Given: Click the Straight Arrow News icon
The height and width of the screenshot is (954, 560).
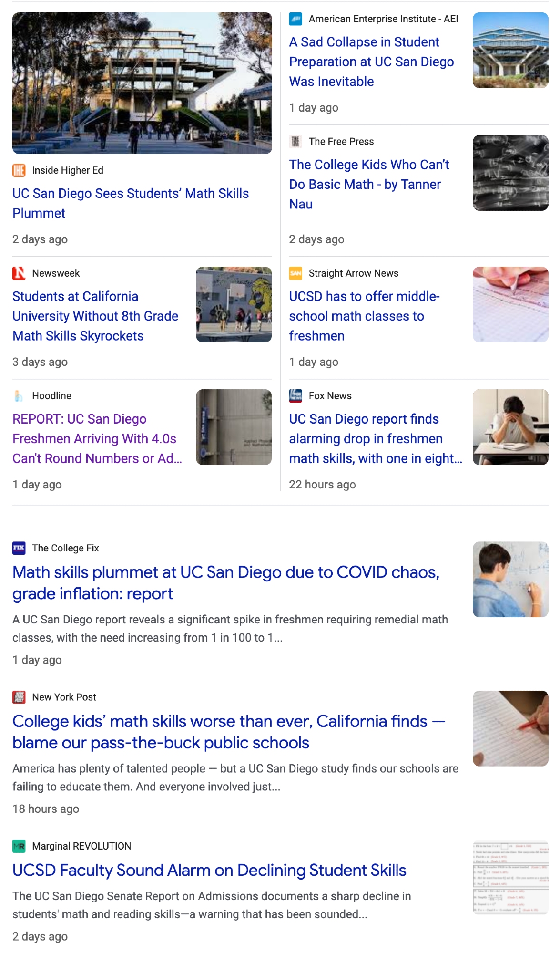Looking at the screenshot, I should pyautogui.click(x=295, y=273).
